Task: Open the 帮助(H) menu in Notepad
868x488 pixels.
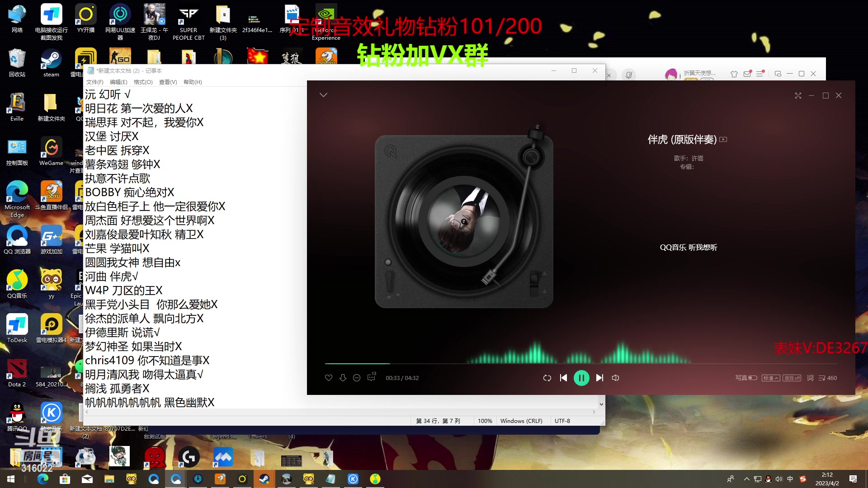Action: pos(193,82)
